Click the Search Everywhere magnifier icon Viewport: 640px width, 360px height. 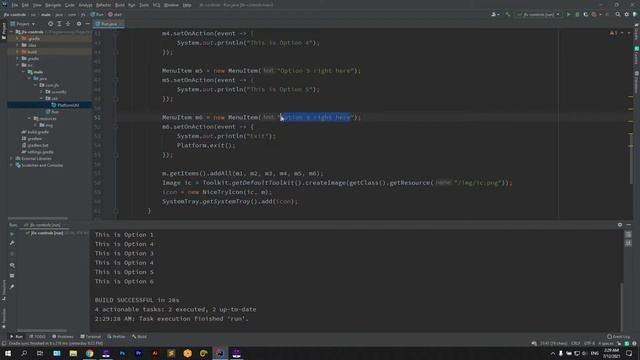[618, 14]
